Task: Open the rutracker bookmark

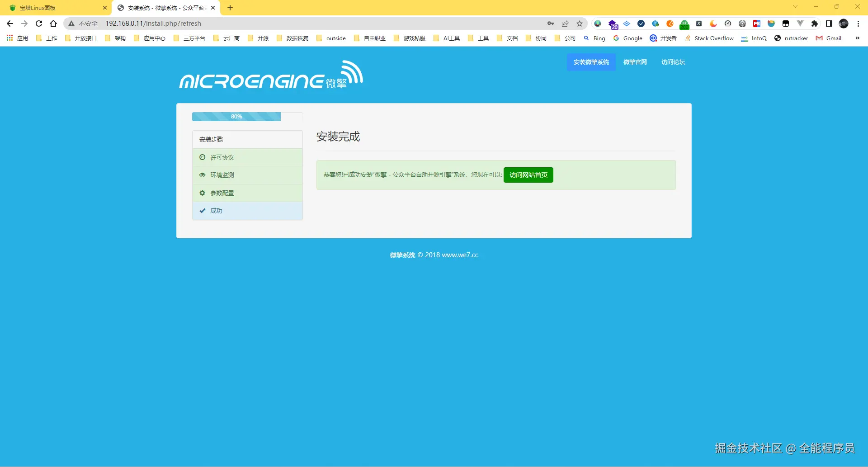Action: click(x=791, y=38)
